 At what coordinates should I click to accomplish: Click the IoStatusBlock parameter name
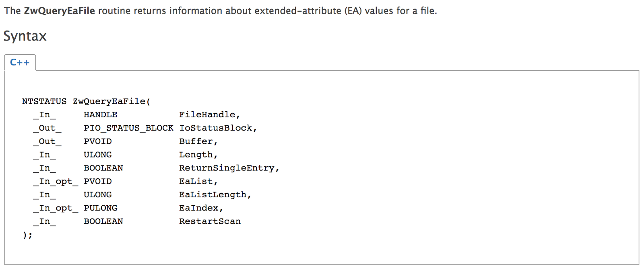point(216,128)
